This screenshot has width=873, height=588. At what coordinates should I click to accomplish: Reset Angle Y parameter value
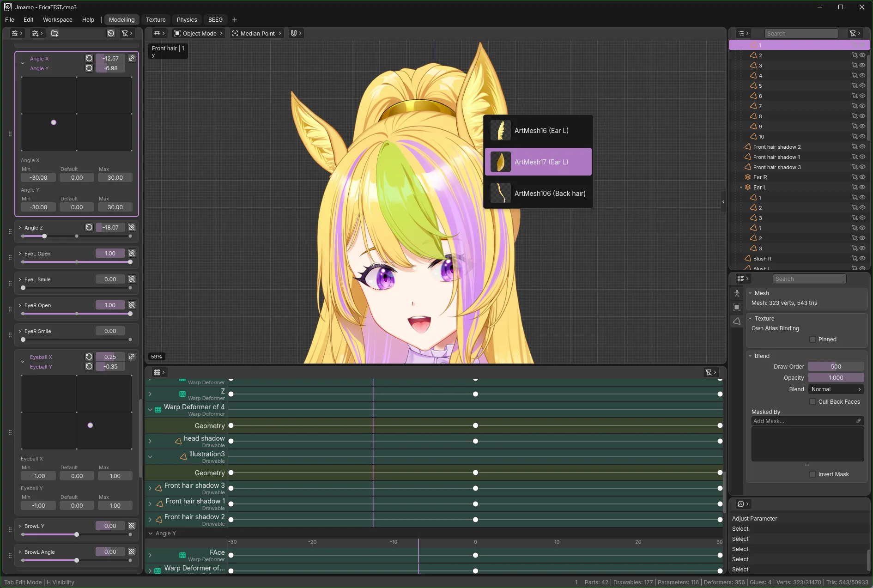(89, 68)
